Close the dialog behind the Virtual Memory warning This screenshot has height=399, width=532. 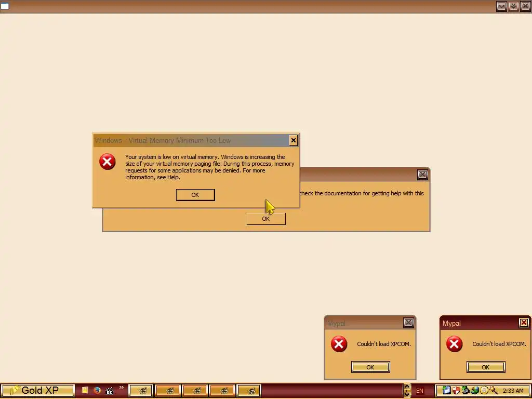[x=422, y=175]
